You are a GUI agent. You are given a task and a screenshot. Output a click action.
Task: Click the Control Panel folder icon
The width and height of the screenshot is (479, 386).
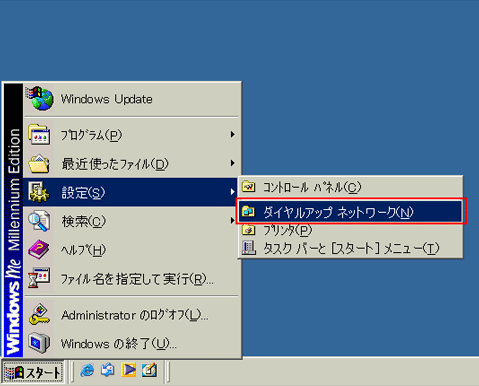(249, 186)
